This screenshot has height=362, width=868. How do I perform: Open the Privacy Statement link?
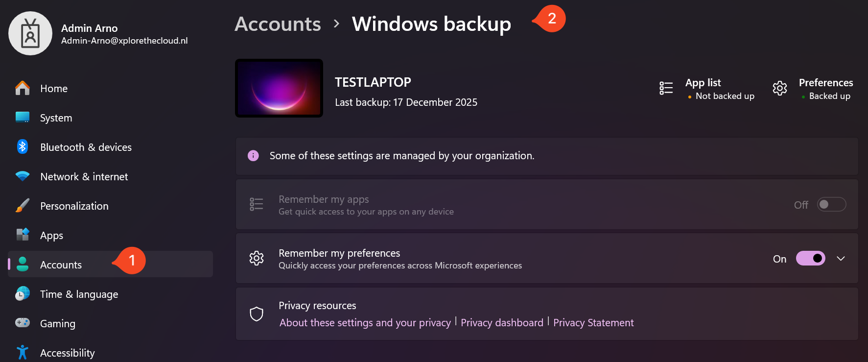(593, 323)
